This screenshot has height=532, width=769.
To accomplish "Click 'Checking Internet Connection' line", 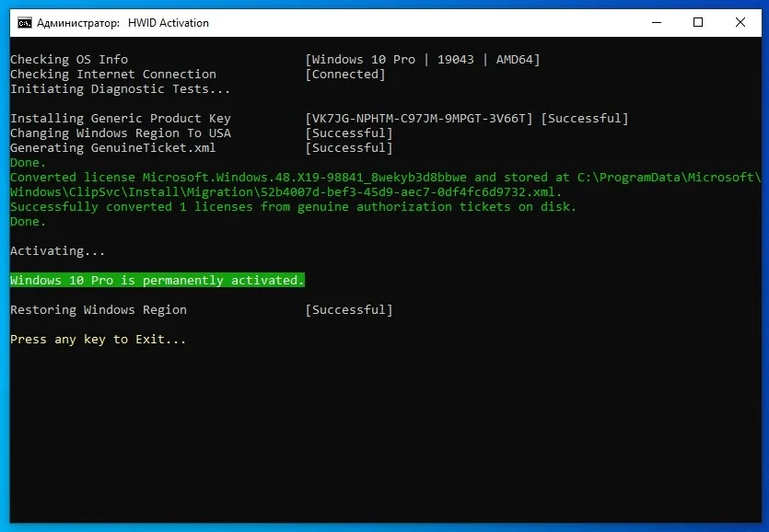I will click(113, 74).
